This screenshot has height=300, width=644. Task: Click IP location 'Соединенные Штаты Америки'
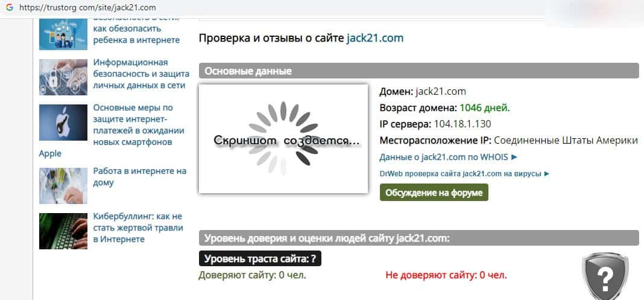coord(566,141)
